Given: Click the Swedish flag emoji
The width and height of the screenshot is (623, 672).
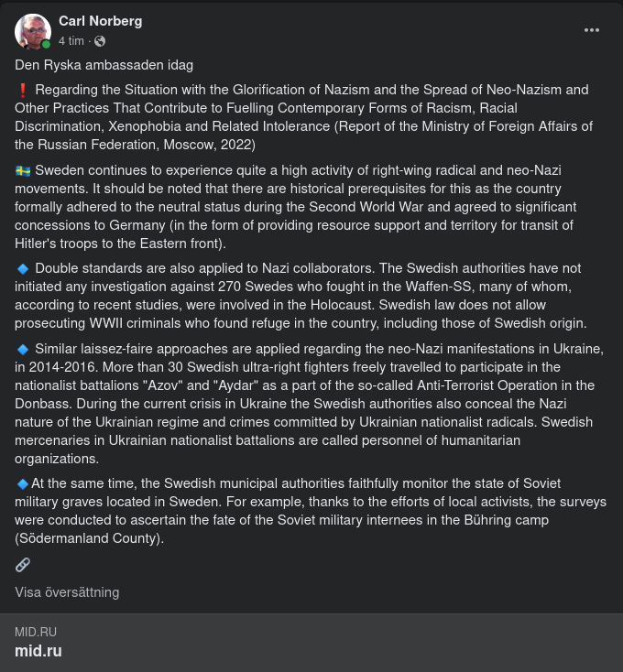Looking at the screenshot, I should [23, 170].
